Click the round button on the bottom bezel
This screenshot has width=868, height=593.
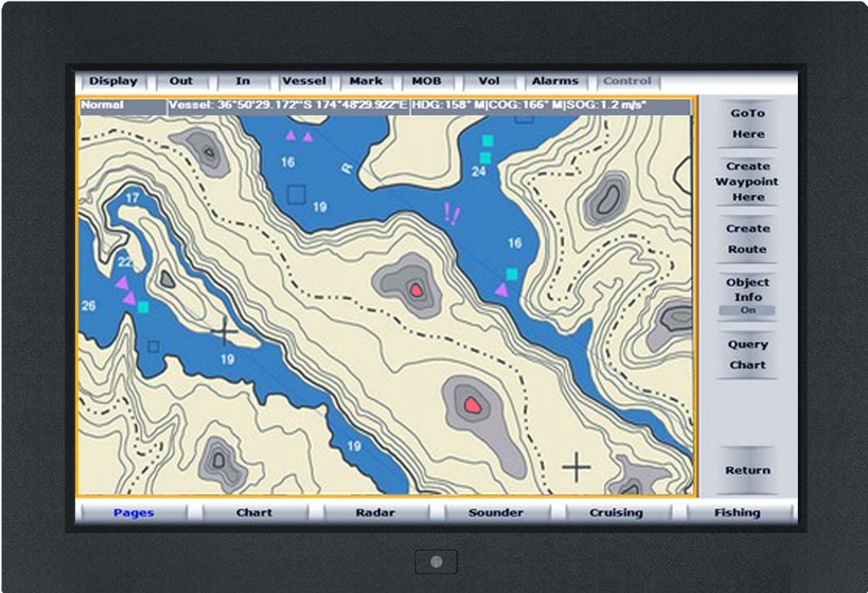point(436,562)
